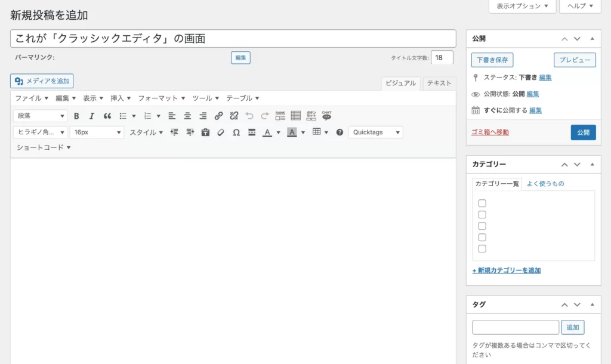The width and height of the screenshot is (611, 364).
Task: Open the フォーマット menu
Action: click(161, 98)
